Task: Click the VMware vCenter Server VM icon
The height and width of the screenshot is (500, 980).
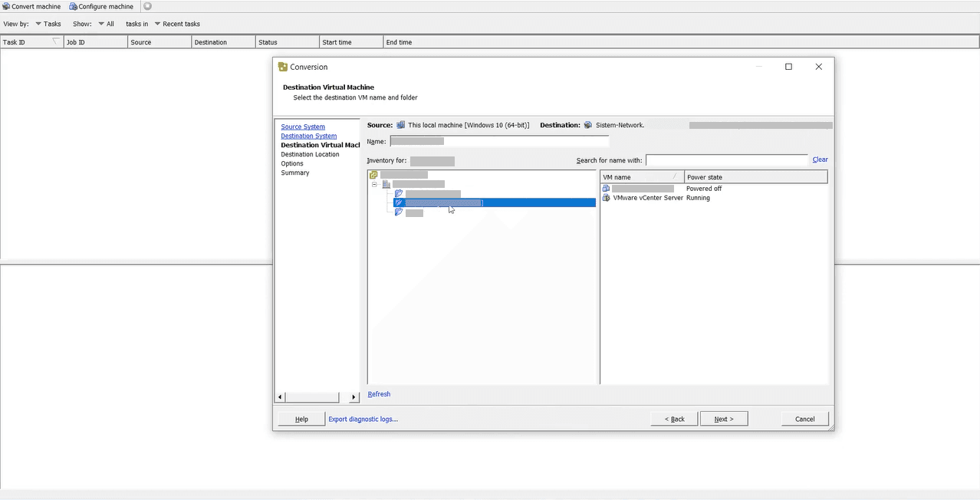Action: (607, 198)
